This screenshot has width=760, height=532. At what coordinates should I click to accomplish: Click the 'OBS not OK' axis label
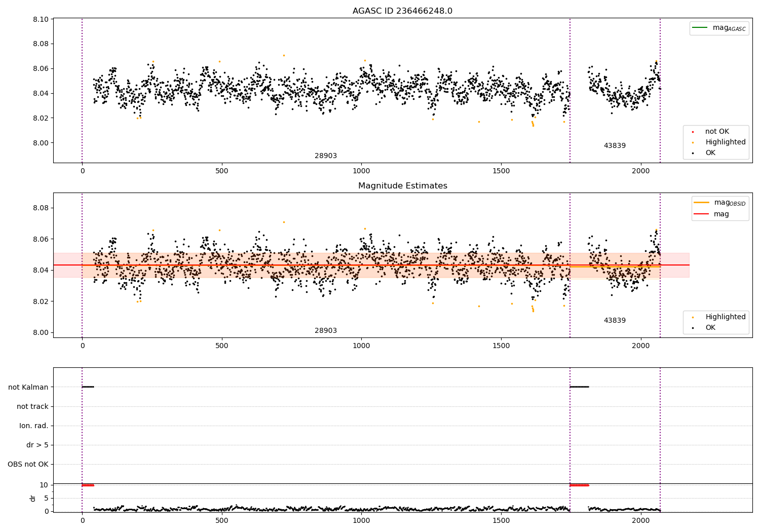[28, 465]
